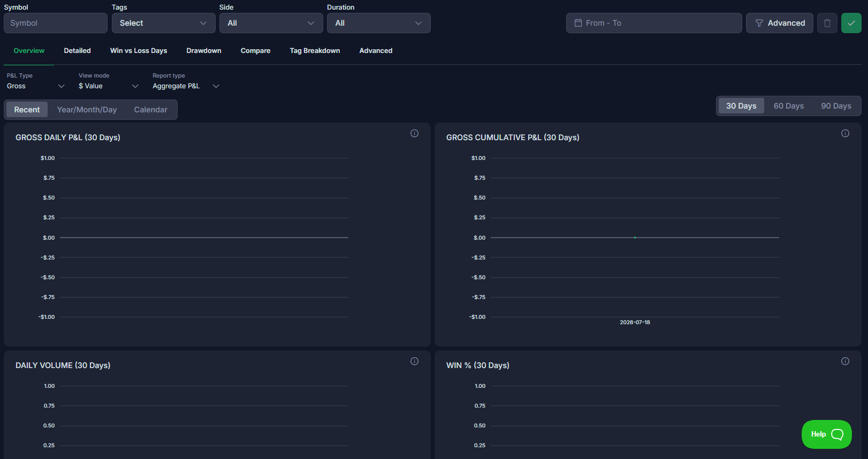Click info icon on Win % chart

[845, 361]
